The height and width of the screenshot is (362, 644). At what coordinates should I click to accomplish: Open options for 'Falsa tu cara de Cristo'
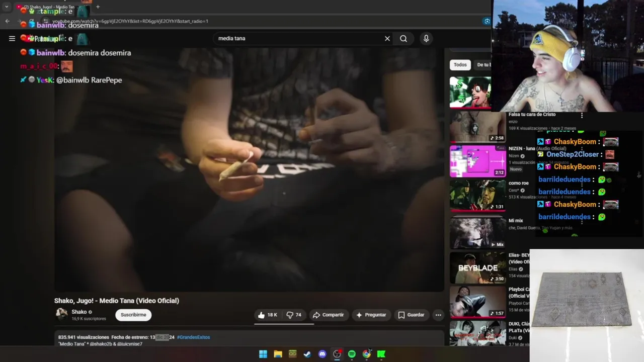582,115
